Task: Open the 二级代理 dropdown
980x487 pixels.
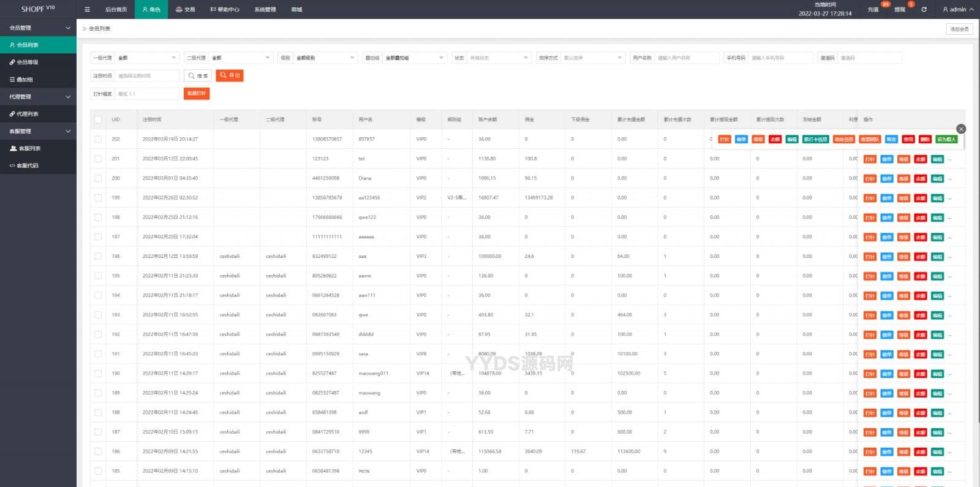Action: (x=241, y=58)
